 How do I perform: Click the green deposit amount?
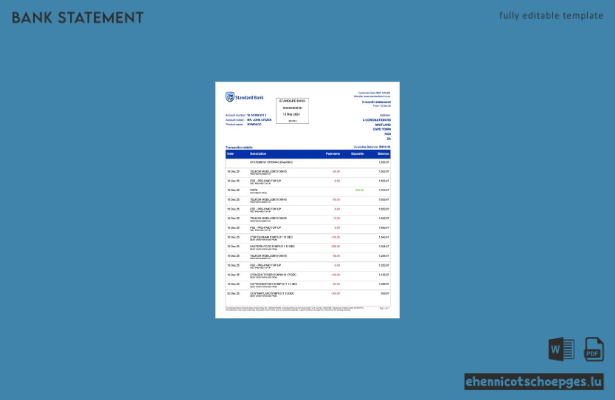[359, 190]
